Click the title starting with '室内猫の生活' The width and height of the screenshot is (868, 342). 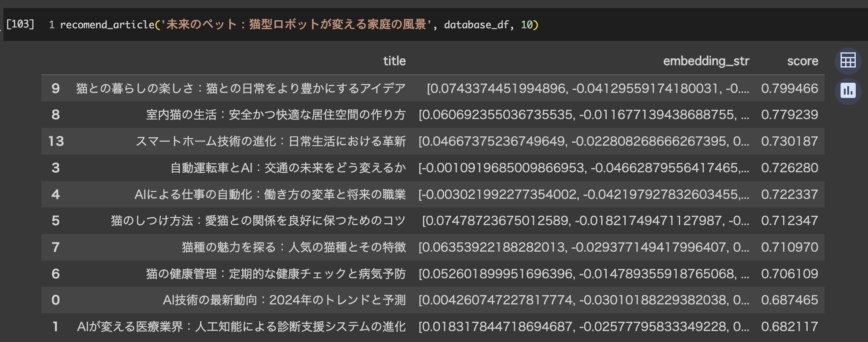[x=276, y=114]
